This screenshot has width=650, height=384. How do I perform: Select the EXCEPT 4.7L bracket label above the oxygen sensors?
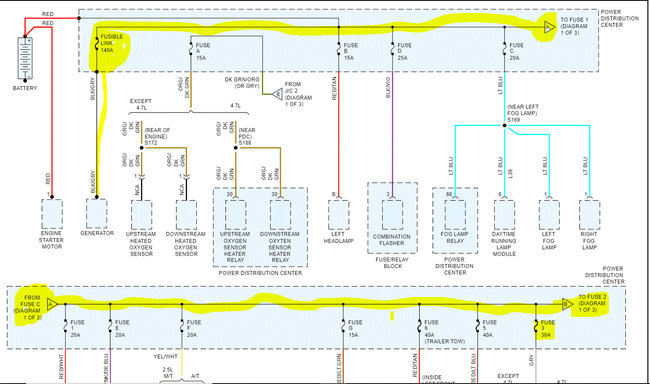pos(141,104)
